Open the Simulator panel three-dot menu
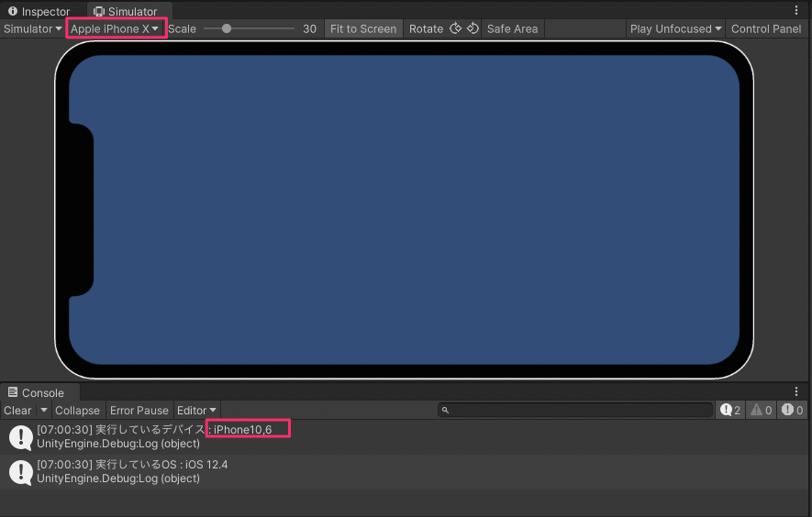 click(x=796, y=10)
